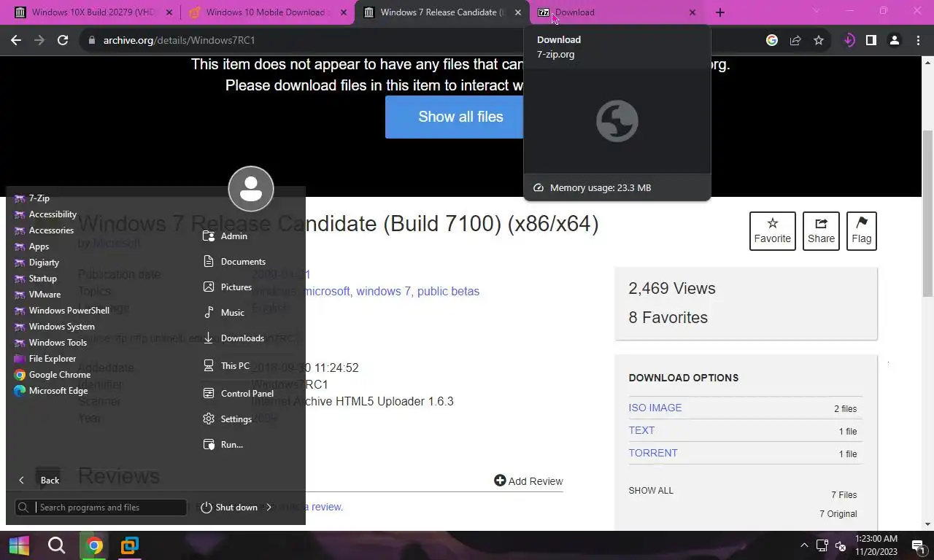Open taskbar search magnifier
Screen dimensions: 934x560
[x=56, y=545]
